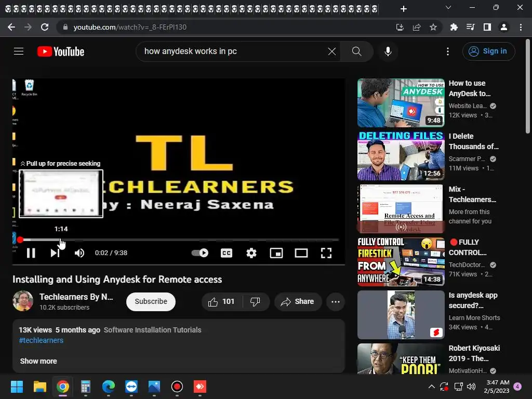532x399 pixels.
Task: Run the search with magnifier button
Action: click(356, 51)
